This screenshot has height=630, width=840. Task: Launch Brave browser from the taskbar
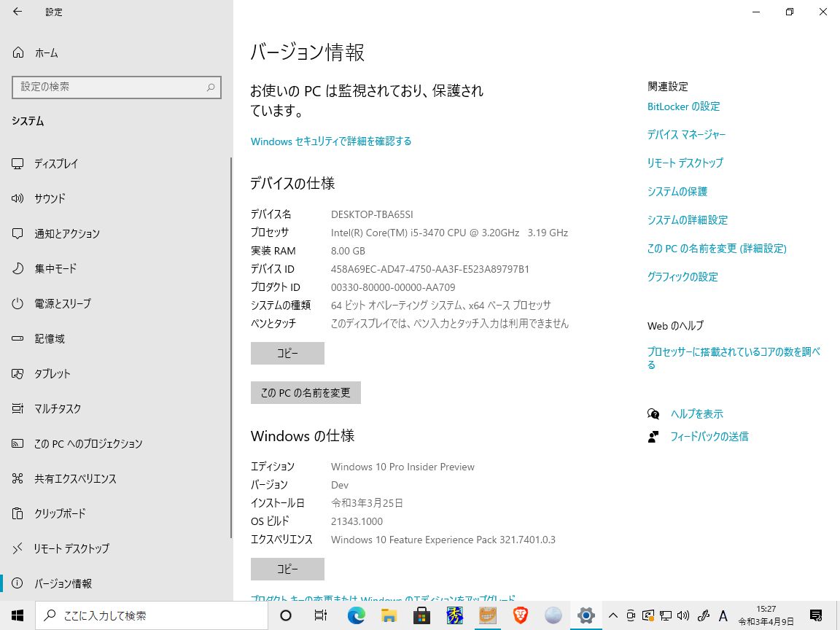519,615
